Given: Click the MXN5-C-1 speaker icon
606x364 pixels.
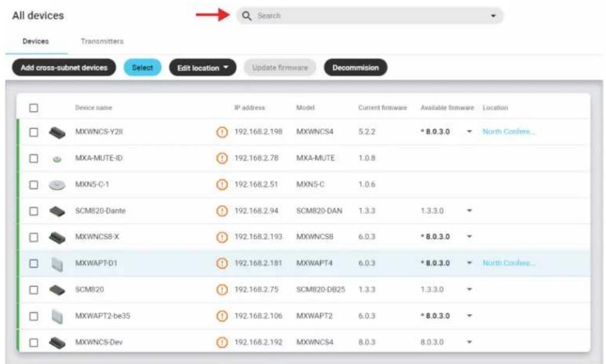Looking at the screenshot, I should 57,185.
